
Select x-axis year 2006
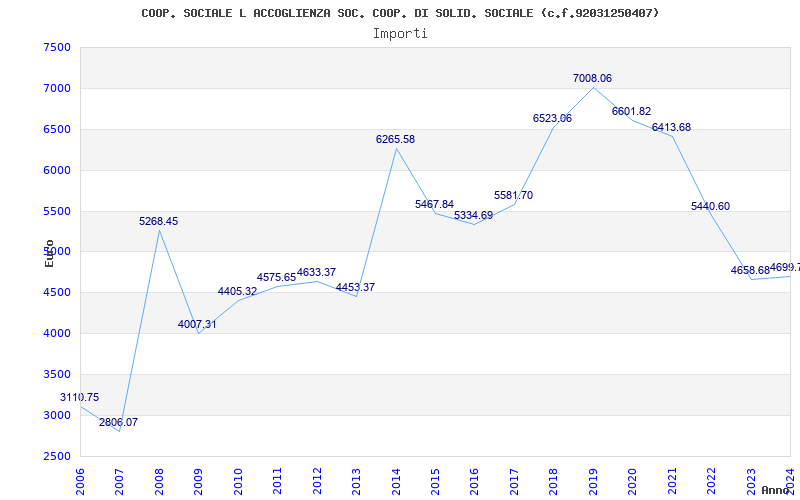[80, 481]
